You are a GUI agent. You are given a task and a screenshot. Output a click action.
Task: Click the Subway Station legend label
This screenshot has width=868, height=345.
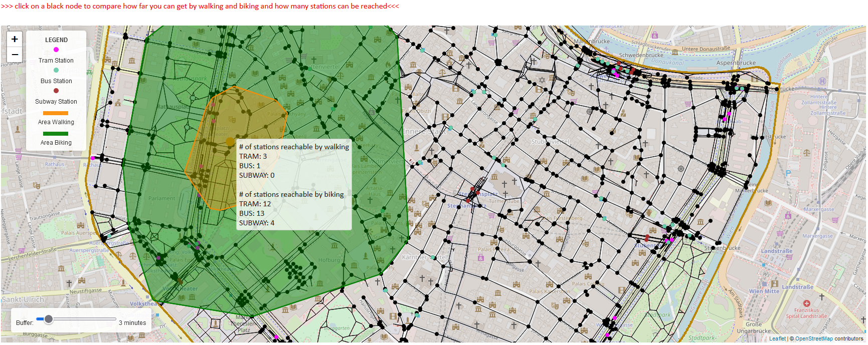point(56,102)
